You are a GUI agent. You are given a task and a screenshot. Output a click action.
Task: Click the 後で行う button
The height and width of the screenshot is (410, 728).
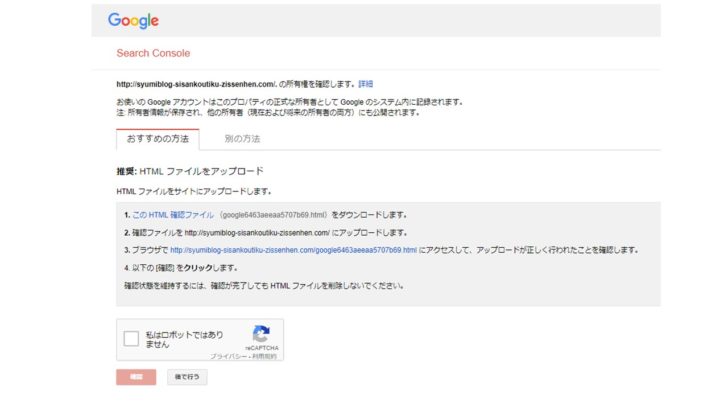pos(187,377)
